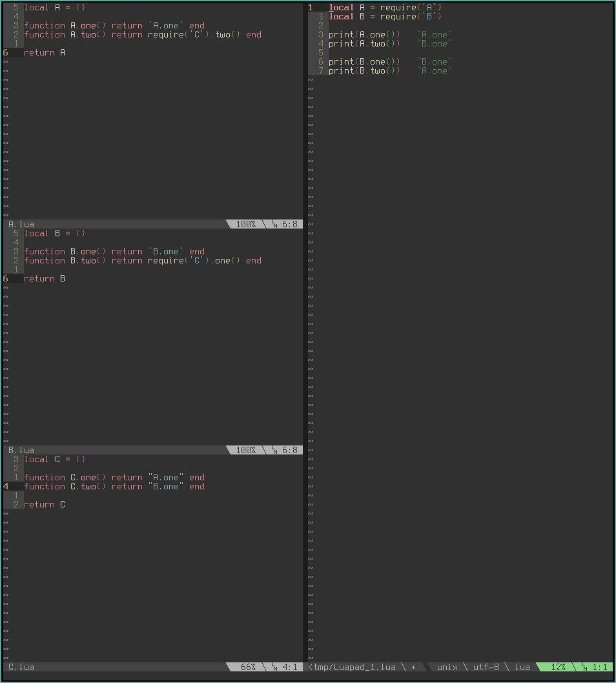Click the 100% indicator in B.lua status line
The width and height of the screenshot is (616, 683).
coord(246,450)
